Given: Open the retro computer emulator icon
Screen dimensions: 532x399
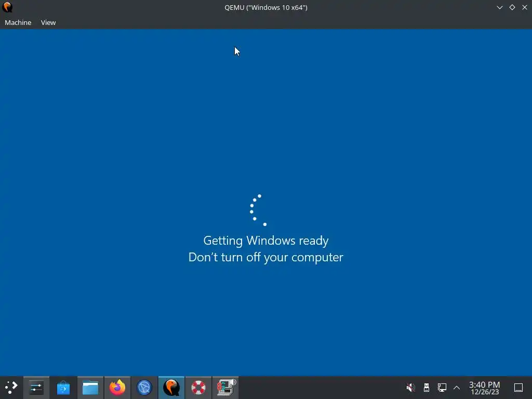Looking at the screenshot, I should pos(225,388).
